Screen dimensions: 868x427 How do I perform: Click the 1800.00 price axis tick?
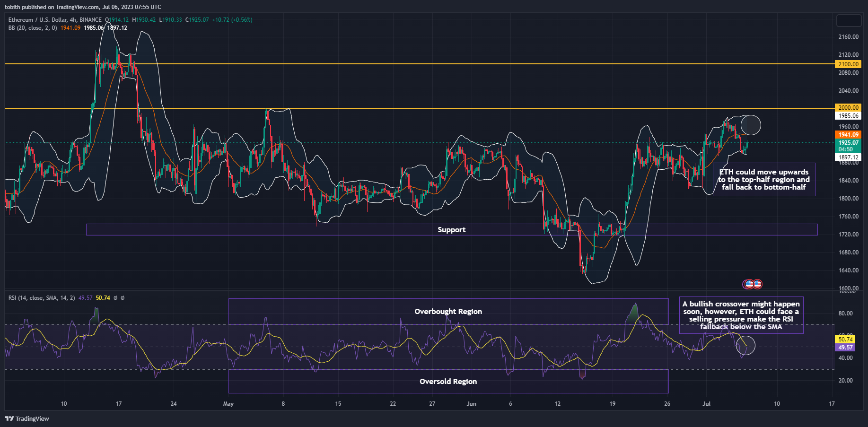pos(848,199)
